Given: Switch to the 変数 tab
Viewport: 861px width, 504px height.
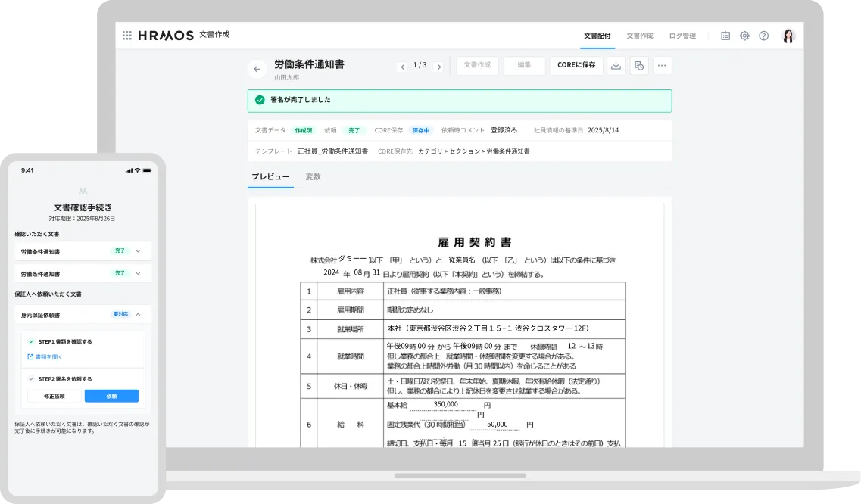Looking at the screenshot, I should (313, 176).
